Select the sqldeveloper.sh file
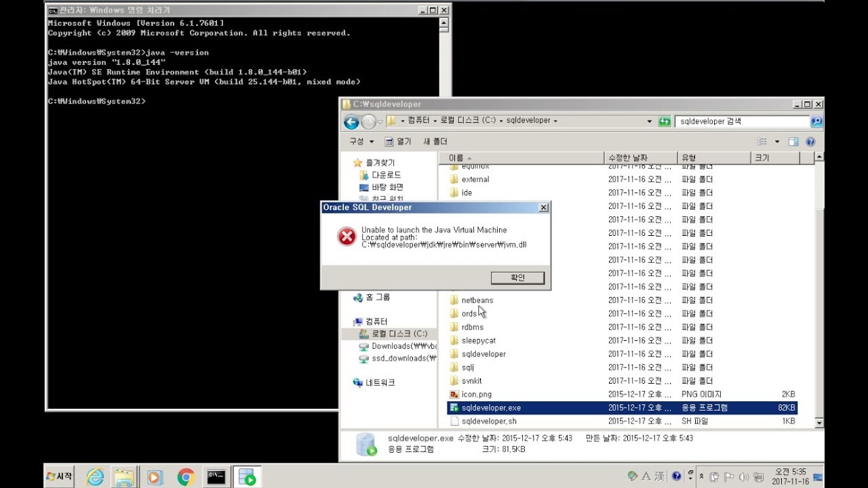Screen dimensions: 868x488 [483, 421]
